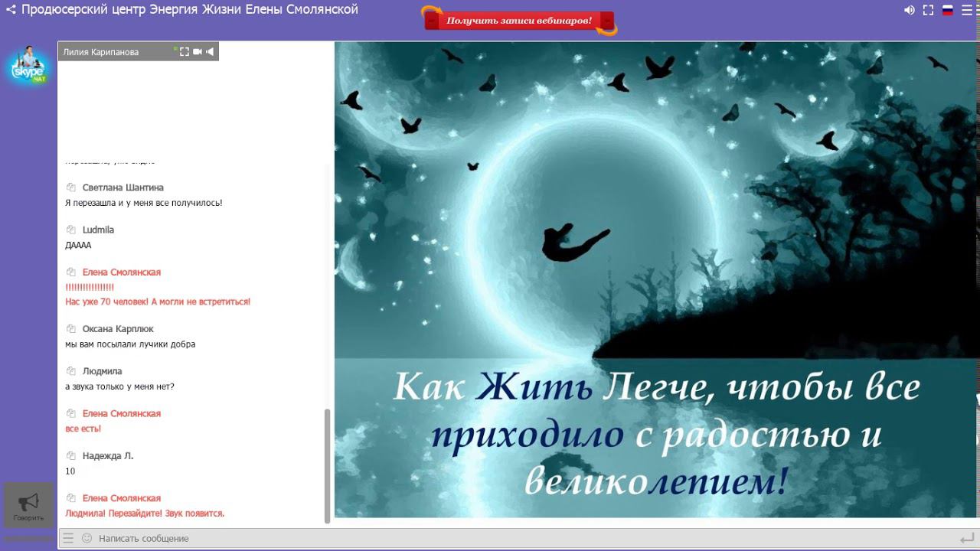
Task: Click the chat panel scrollbar thumb
Action: pos(328,465)
